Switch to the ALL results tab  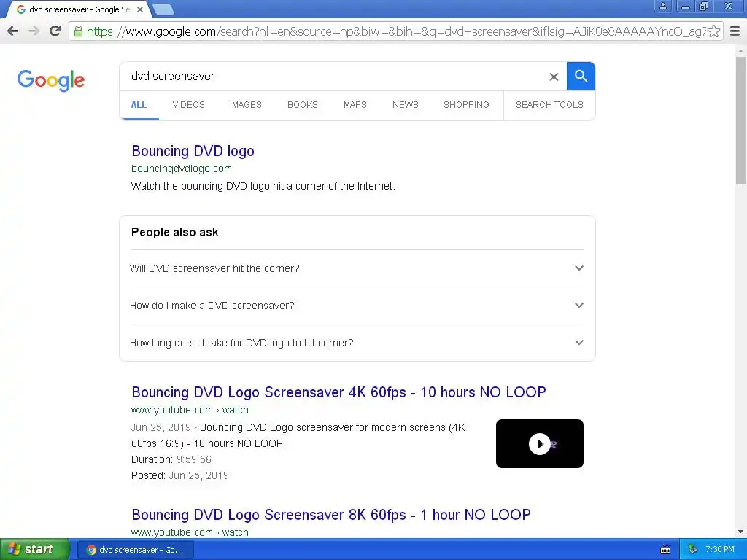pyautogui.click(x=139, y=105)
